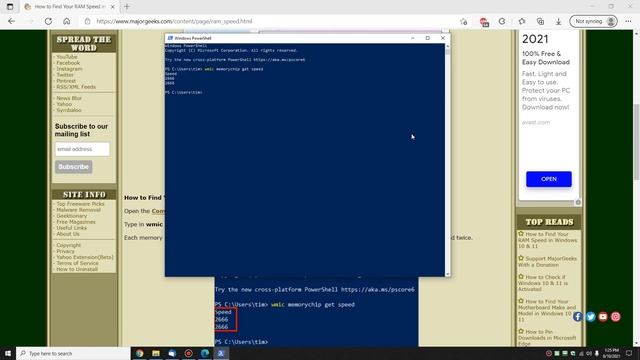
Task: Click the PowerShell window title icon
Action: point(170,38)
